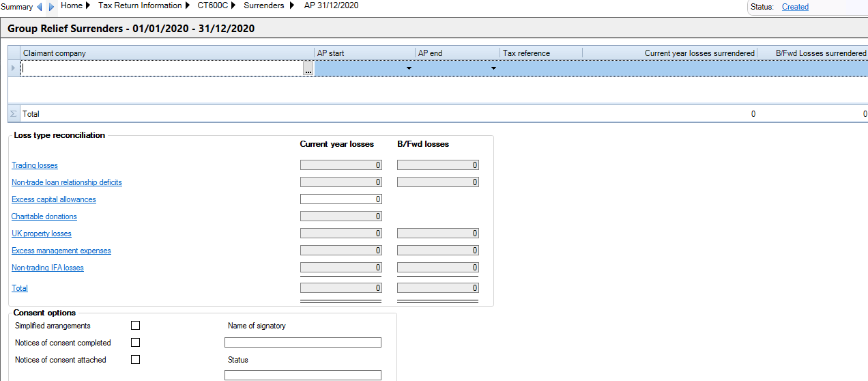
Task: Expand the Home breadcrumb arrow
Action: (89, 5)
